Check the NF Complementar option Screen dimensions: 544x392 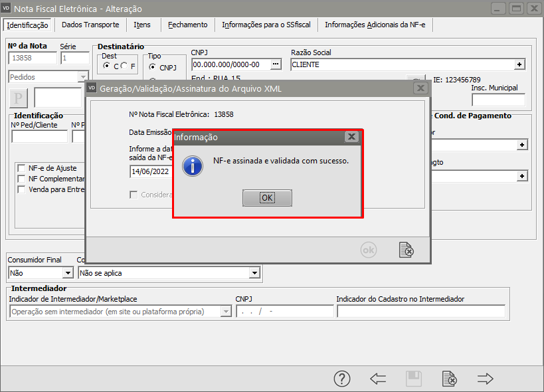coord(22,179)
